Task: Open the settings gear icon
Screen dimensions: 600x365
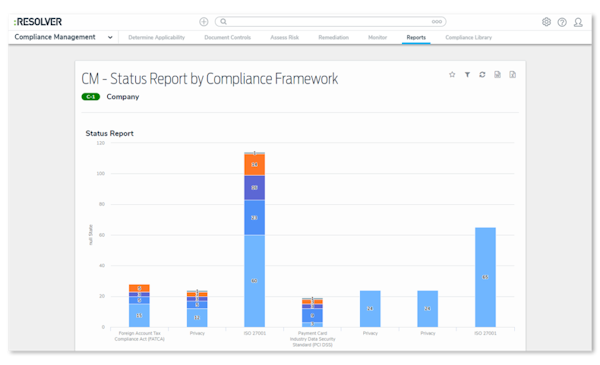Action: pos(546,22)
